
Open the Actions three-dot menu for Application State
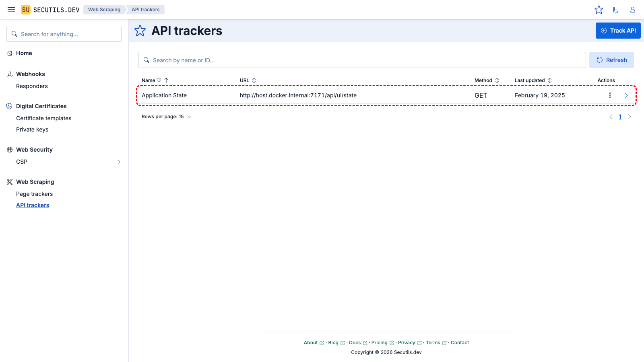pyautogui.click(x=610, y=95)
